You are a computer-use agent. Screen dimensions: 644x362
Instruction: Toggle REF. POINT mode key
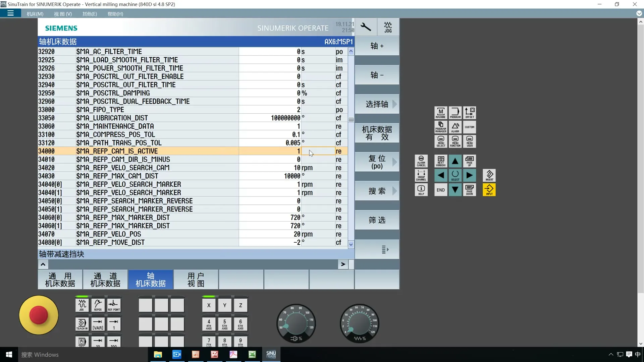[x=114, y=305]
